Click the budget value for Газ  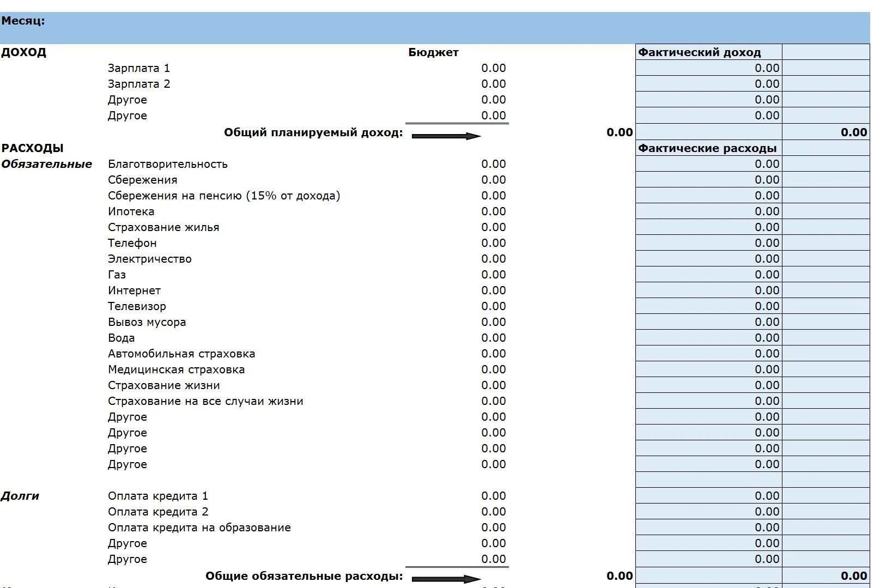click(x=494, y=275)
